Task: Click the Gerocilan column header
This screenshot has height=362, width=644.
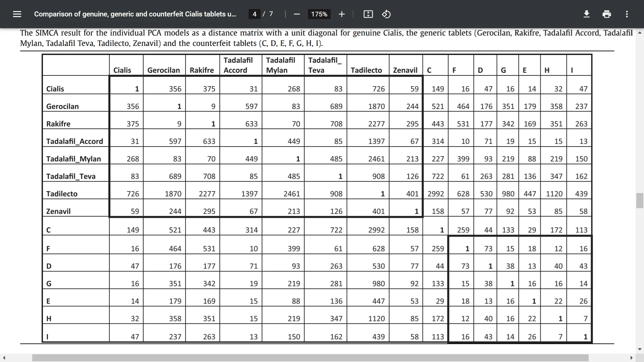Action: coord(164,70)
